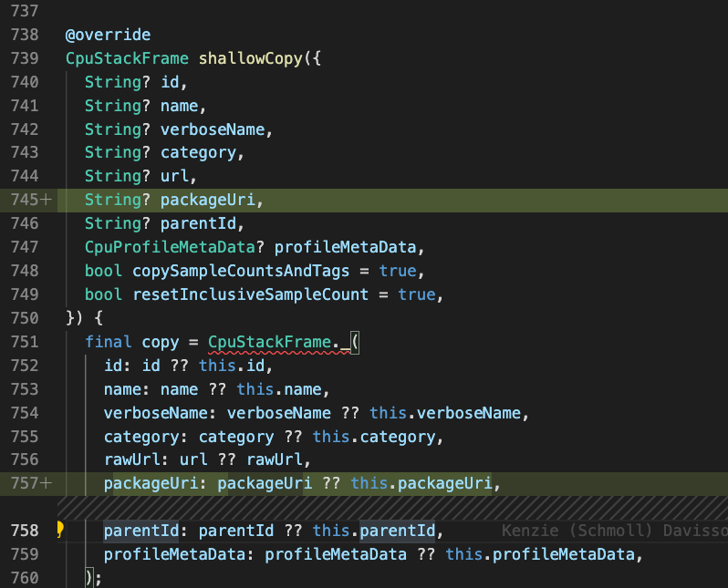This screenshot has width=728, height=588.
Task: Click 'this.packageUri' on line 757
Action: click(421, 483)
